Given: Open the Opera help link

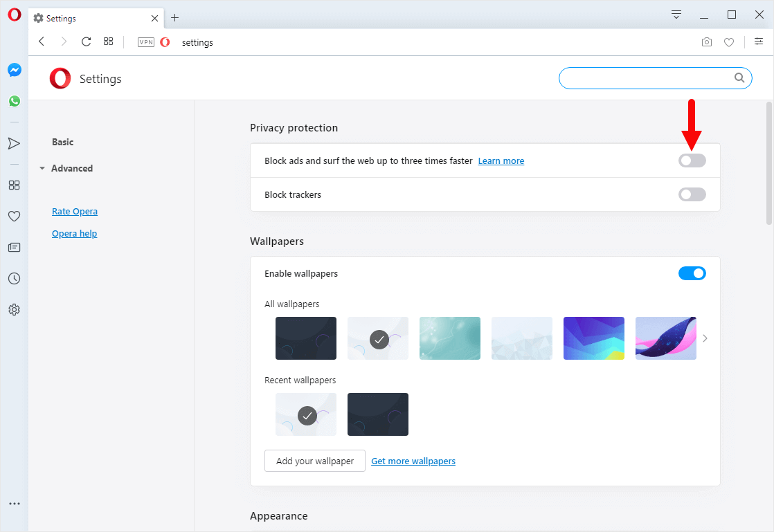Looking at the screenshot, I should click(75, 234).
